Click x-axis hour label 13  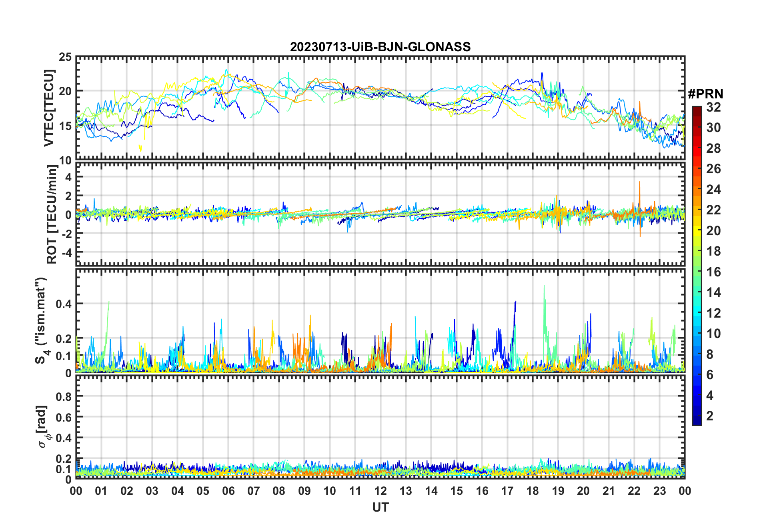tap(406, 491)
